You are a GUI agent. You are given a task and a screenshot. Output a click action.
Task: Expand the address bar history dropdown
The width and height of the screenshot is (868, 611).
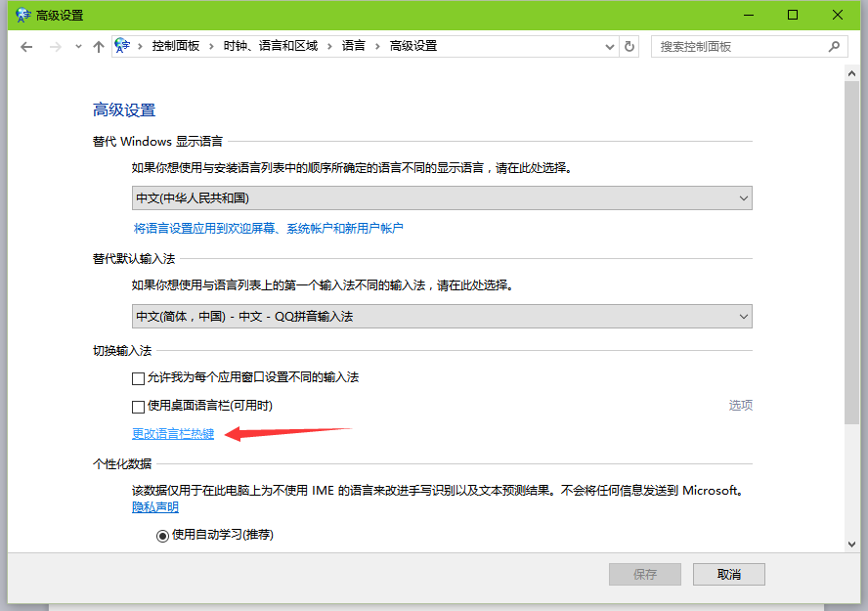tap(609, 46)
